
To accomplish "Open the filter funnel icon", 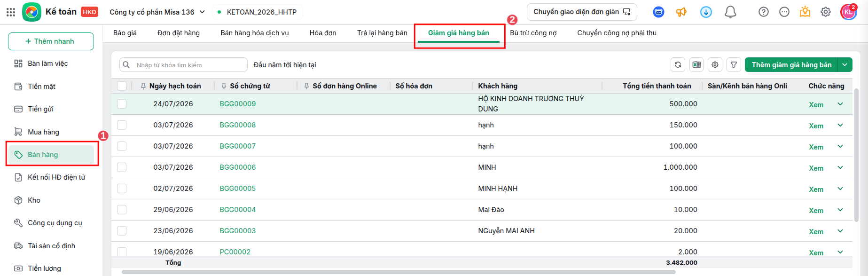I will 734,65.
